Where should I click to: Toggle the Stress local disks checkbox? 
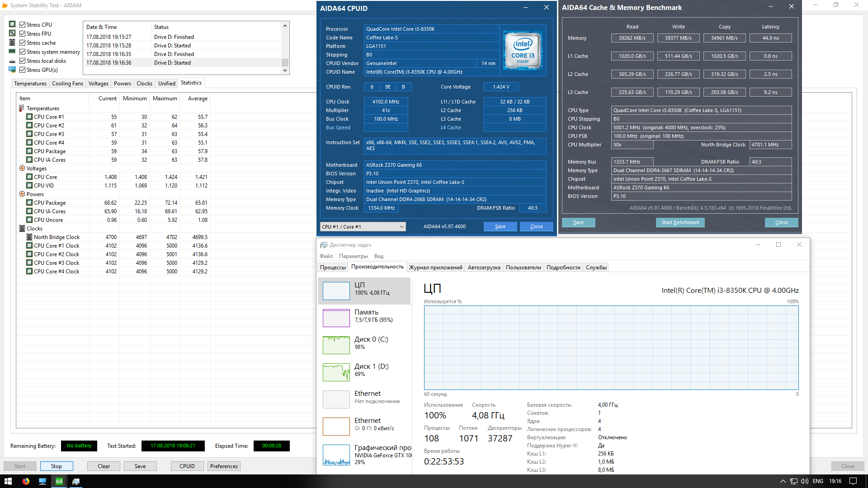pyautogui.click(x=22, y=61)
